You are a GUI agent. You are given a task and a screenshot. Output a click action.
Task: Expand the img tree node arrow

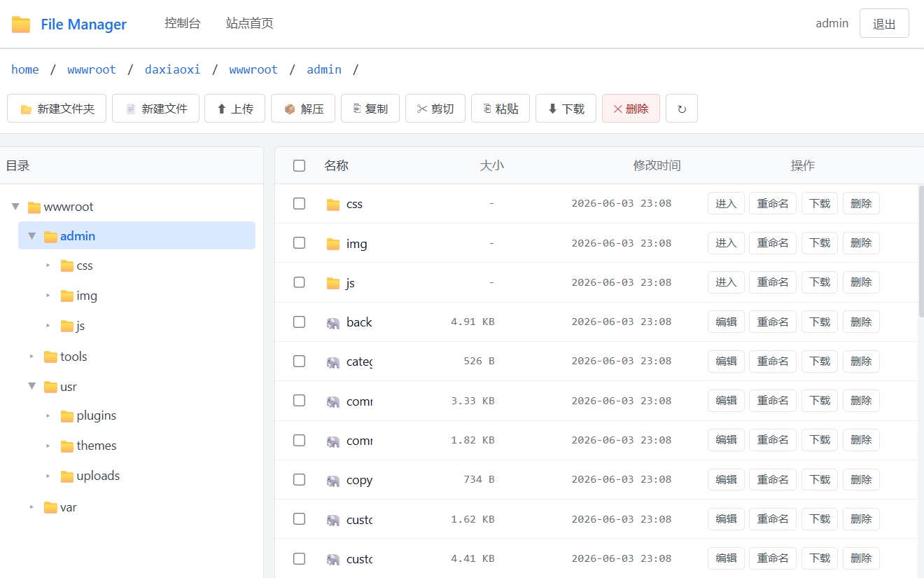[48, 296]
